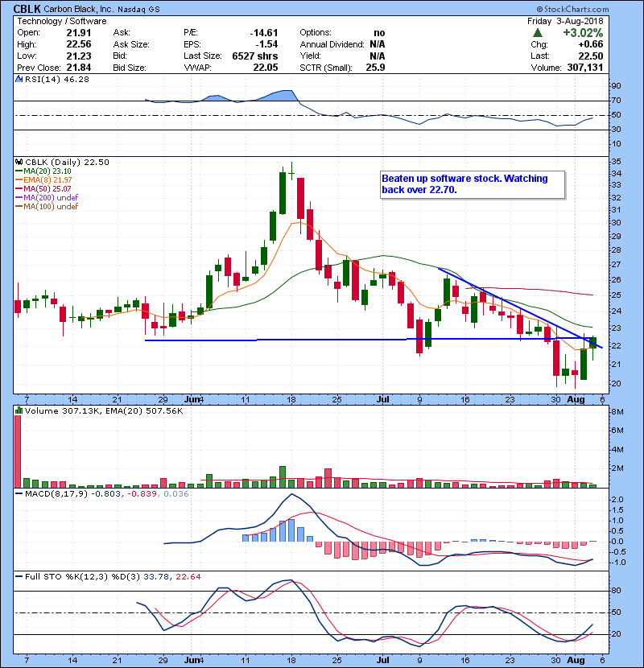
Task: Click the P/E value -14.61
Action: (x=264, y=33)
